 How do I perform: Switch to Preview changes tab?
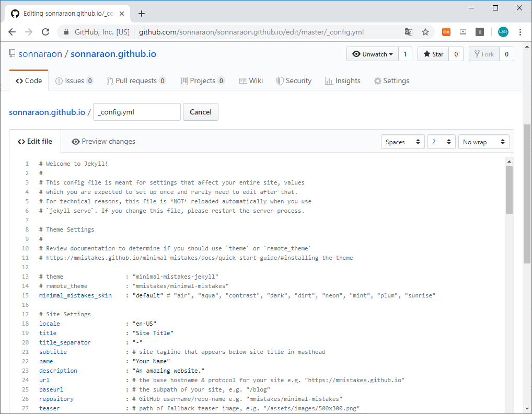point(103,142)
